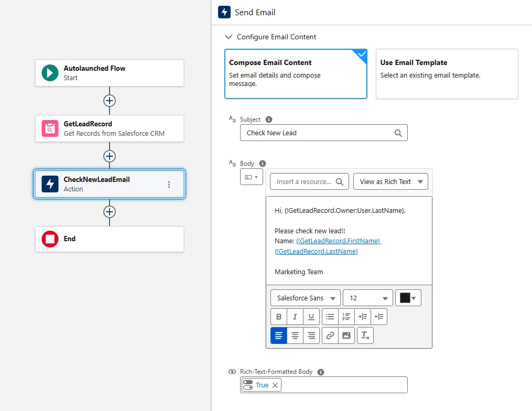Click Insert a resource search icon
The image size is (532, 411).
pos(339,182)
